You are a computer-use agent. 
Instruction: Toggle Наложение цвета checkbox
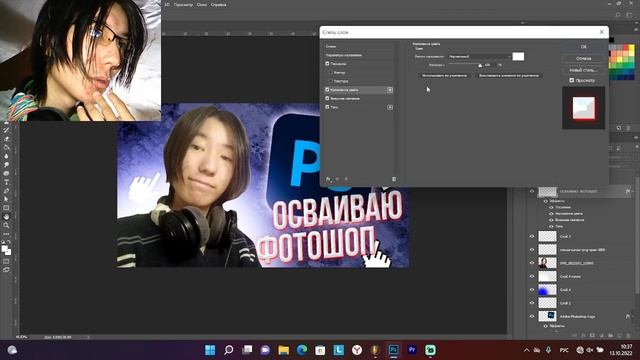pyautogui.click(x=327, y=89)
